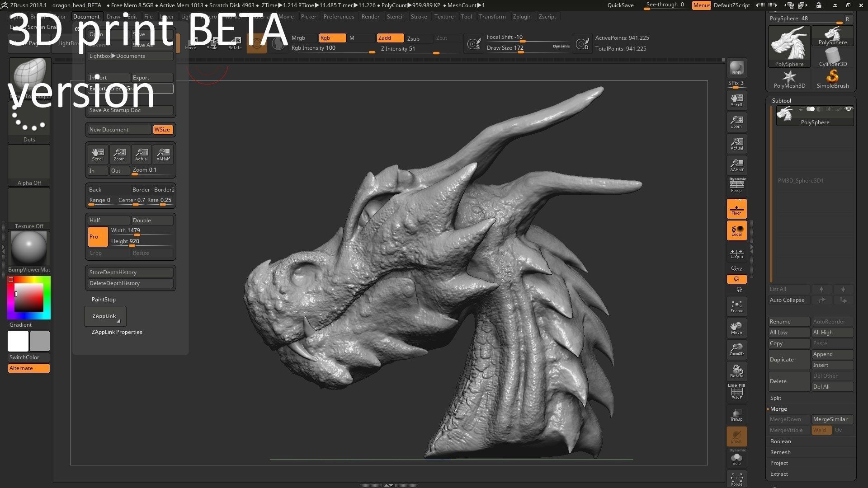
Task: Click Save As Startup Doc
Action: coord(130,110)
